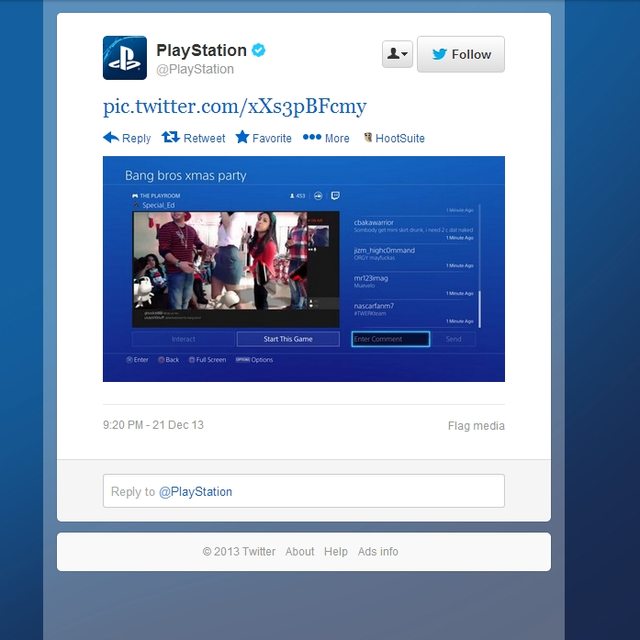Click the PlayStation logo avatar
Screen dimensions: 640x640
click(125, 58)
